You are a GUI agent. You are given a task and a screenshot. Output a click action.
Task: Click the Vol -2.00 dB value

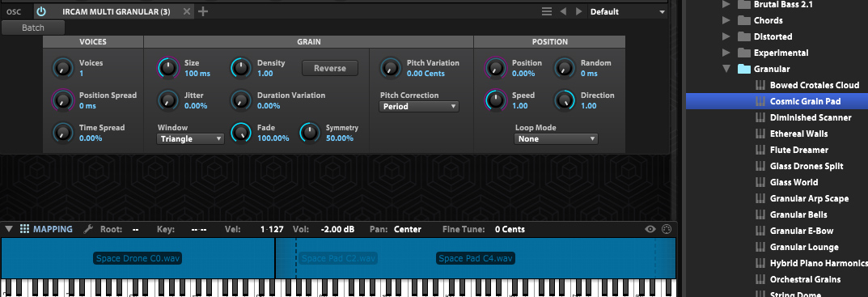pyautogui.click(x=337, y=229)
